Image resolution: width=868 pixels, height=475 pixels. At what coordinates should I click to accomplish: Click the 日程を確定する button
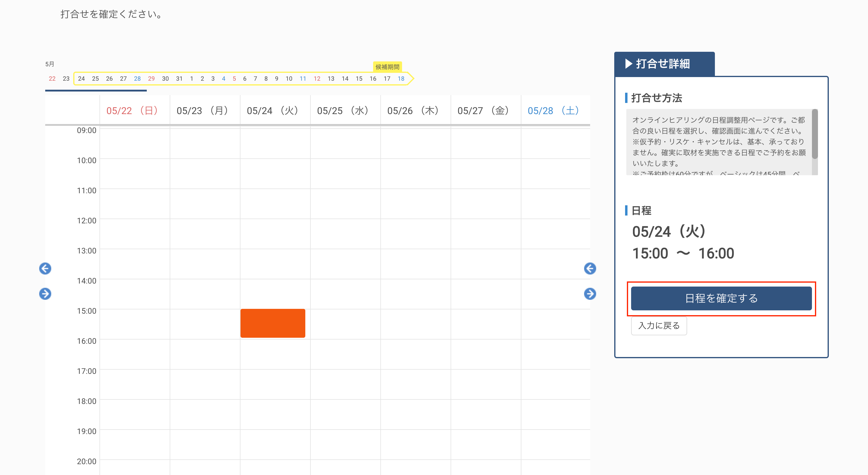(721, 298)
